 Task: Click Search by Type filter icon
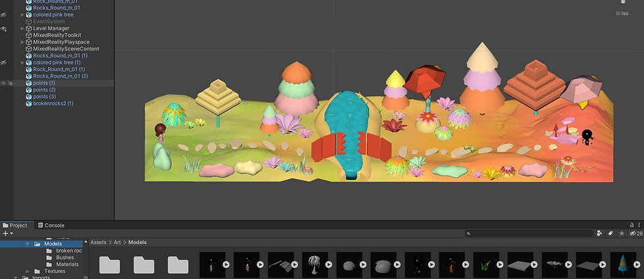tap(600, 234)
